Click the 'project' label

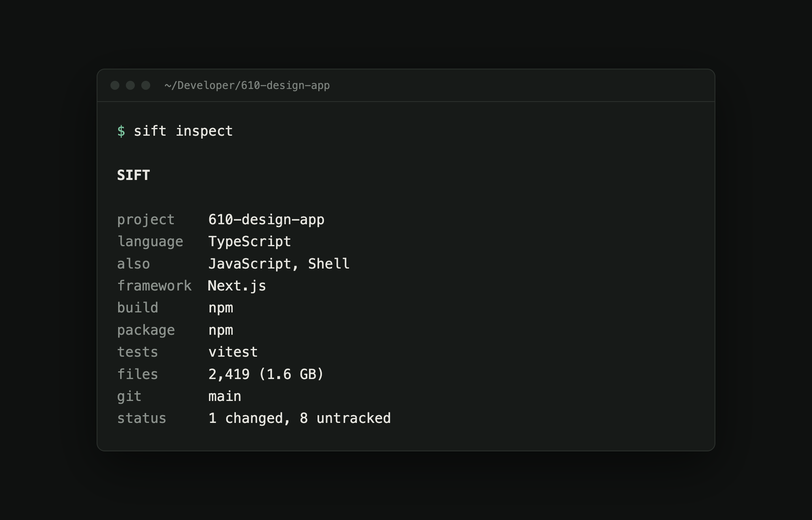(x=146, y=220)
